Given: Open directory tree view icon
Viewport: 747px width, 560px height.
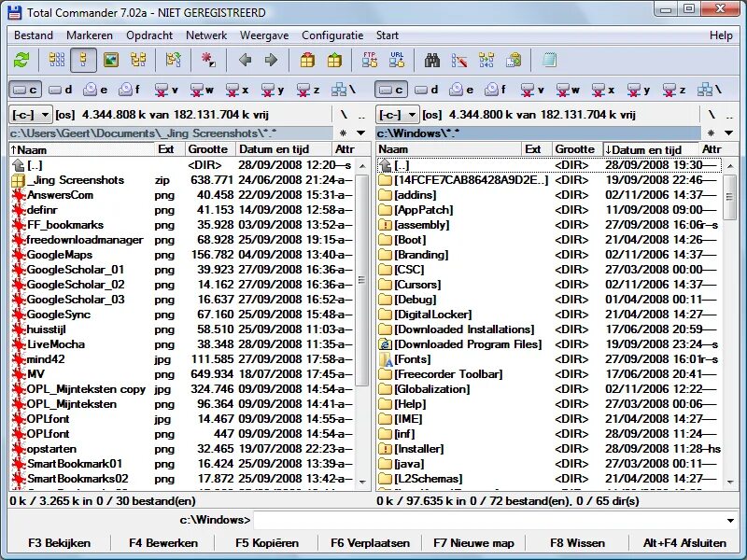Looking at the screenshot, I should (x=138, y=60).
